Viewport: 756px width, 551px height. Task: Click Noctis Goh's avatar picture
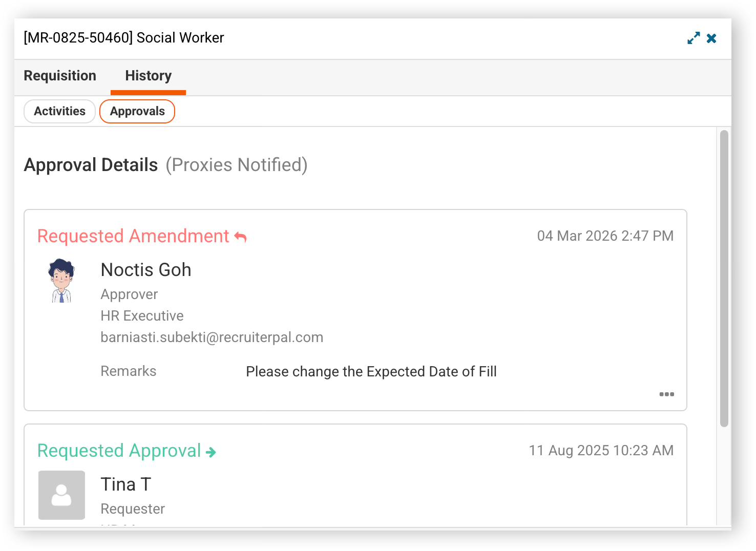point(61,281)
